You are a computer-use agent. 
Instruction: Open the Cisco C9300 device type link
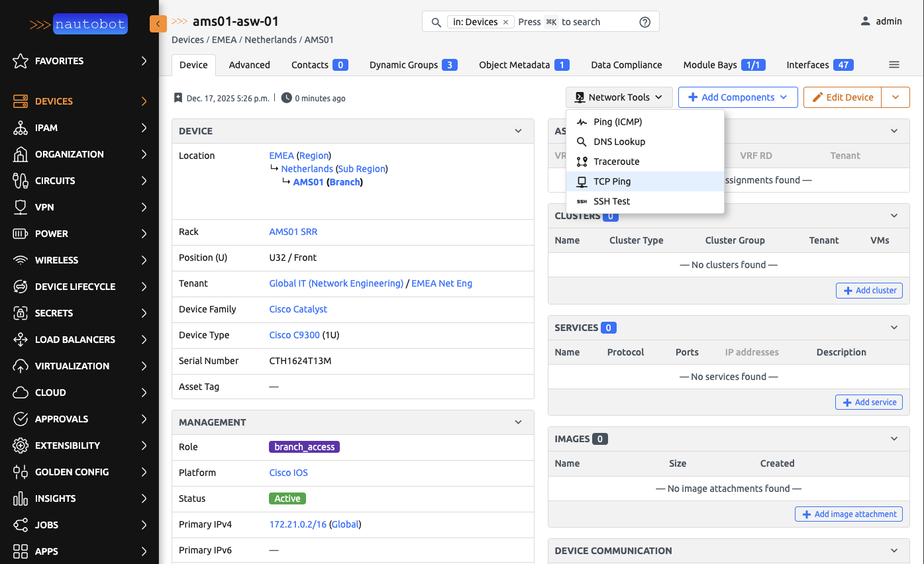click(294, 335)
